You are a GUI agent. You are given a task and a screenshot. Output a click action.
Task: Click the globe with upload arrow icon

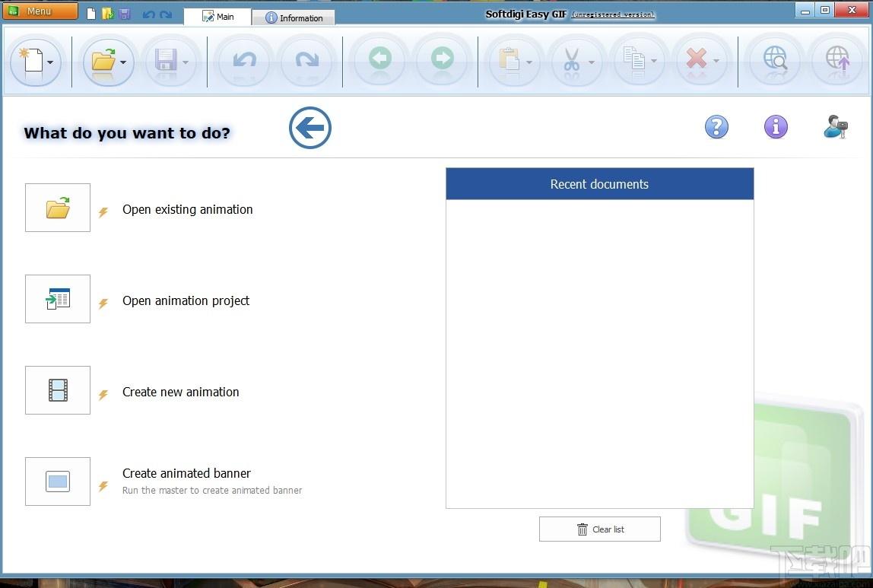click(837, 59)
